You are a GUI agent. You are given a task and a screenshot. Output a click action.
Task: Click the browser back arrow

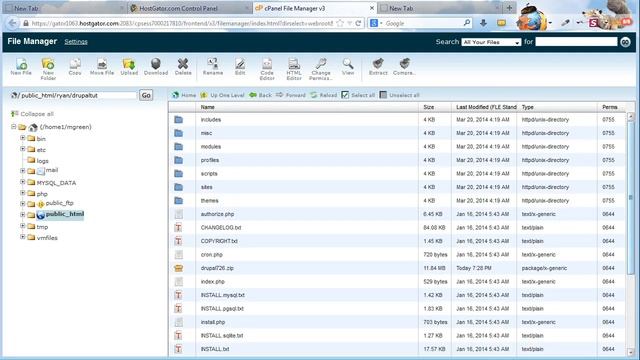tap(12, 23)
